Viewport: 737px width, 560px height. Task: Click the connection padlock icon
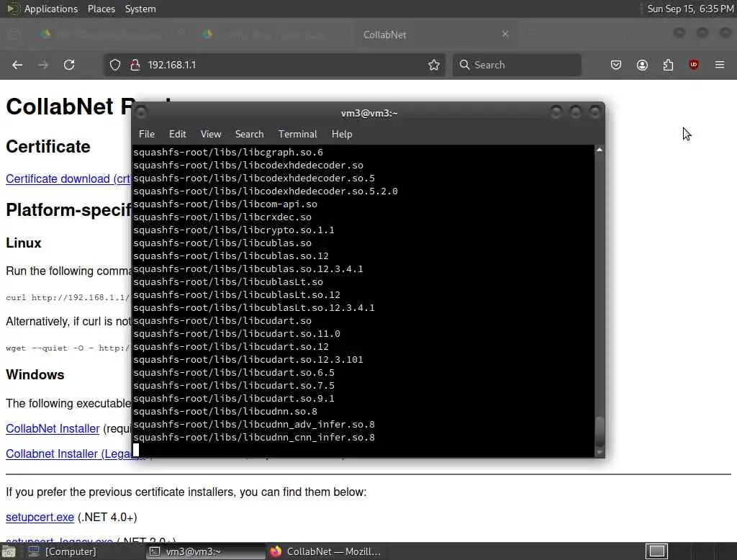(x=135, y=65)
